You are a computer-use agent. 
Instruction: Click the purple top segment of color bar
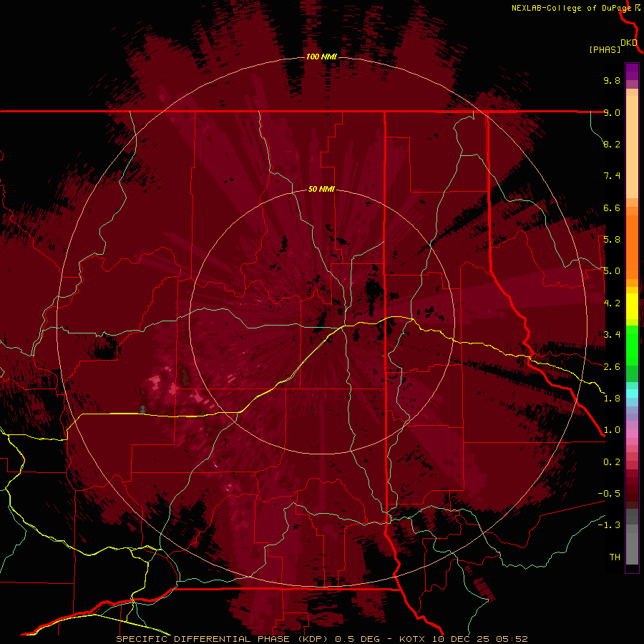tap(632, 72)
